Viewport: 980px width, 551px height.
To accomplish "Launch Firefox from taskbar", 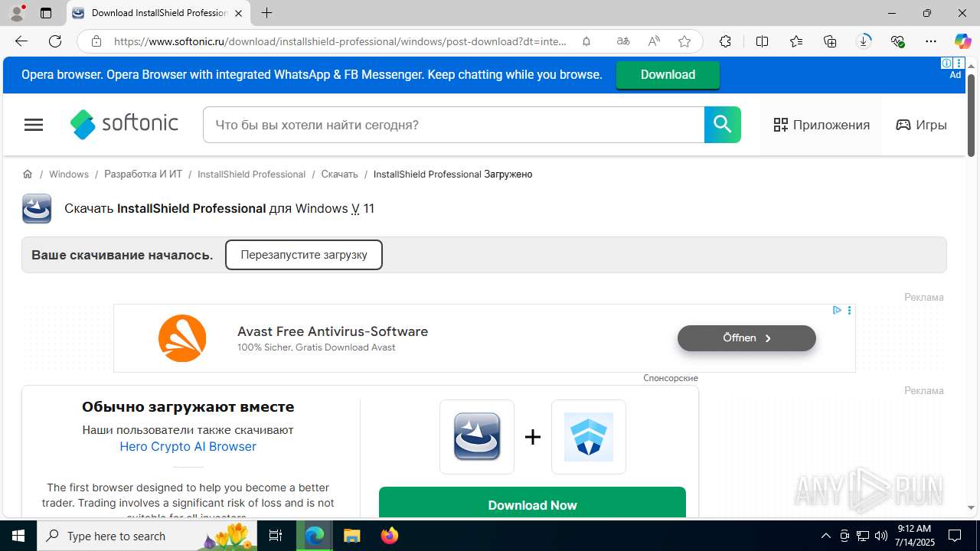I will click(x=390, y=536).
